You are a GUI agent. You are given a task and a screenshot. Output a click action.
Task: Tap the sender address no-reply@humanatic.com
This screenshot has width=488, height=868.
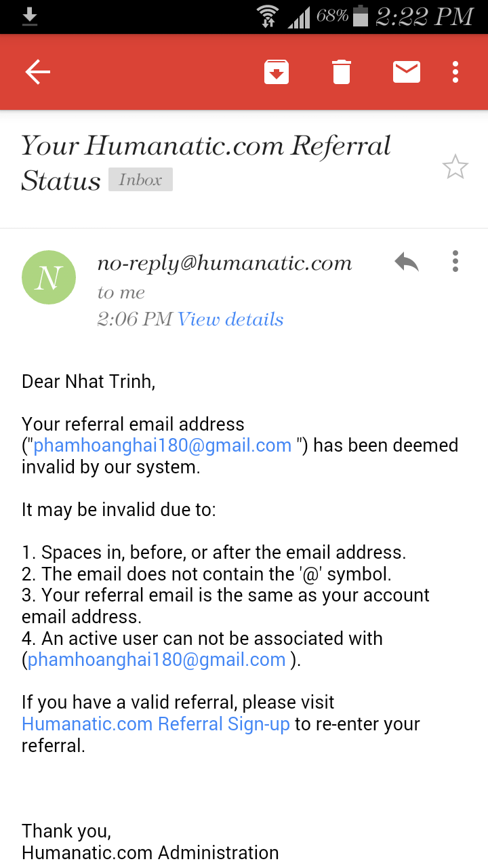[224, 263]
